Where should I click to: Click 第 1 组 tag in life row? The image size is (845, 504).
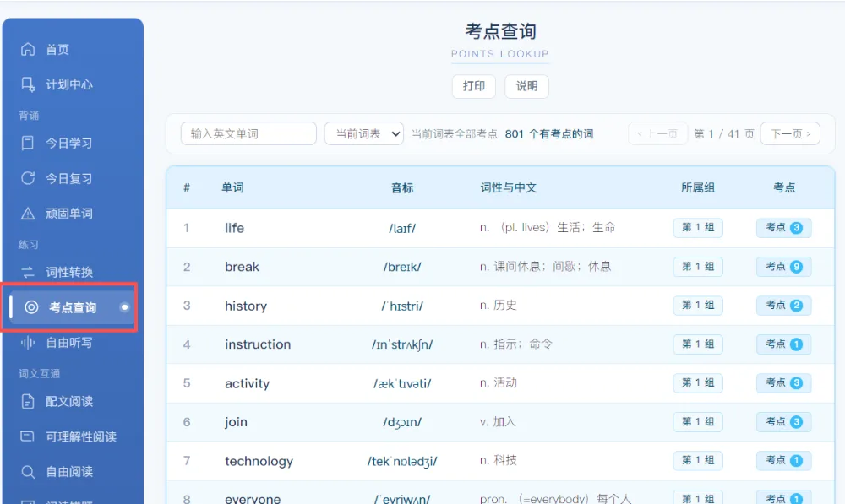click(x=698, y=228)
